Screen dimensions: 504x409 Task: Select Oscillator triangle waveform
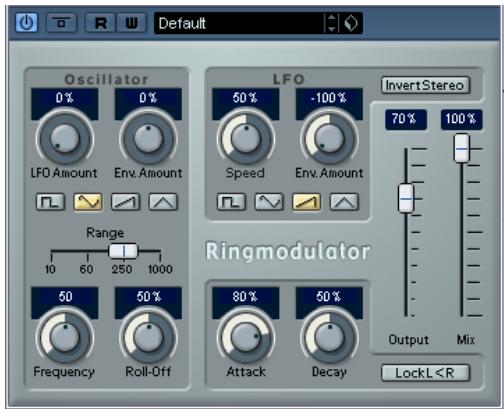(163, 202)
